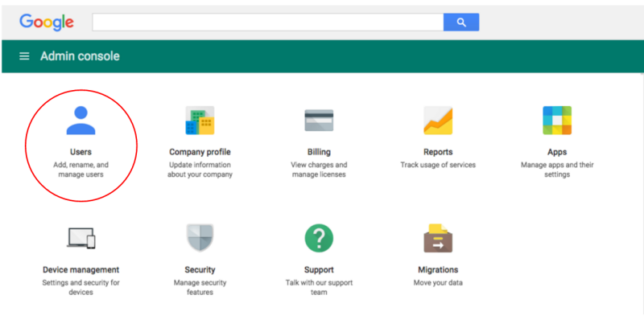Click the Apps label
644x332 pixels.
557,152
